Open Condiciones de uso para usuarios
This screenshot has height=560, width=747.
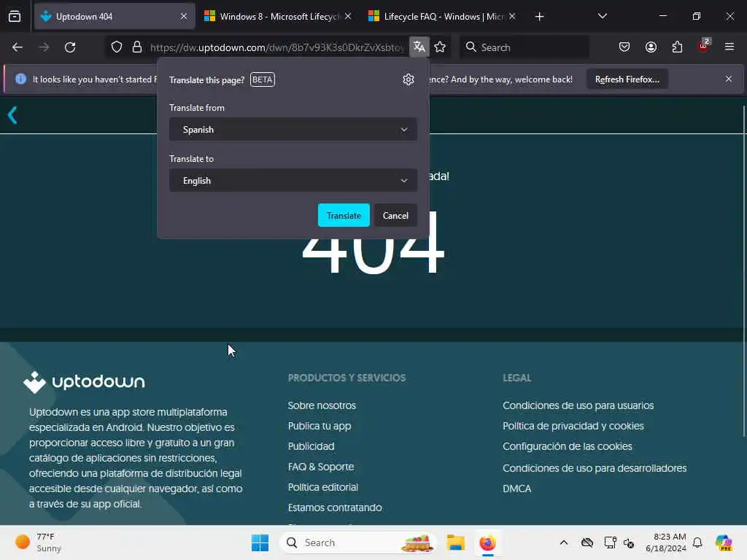click(578, 405)
